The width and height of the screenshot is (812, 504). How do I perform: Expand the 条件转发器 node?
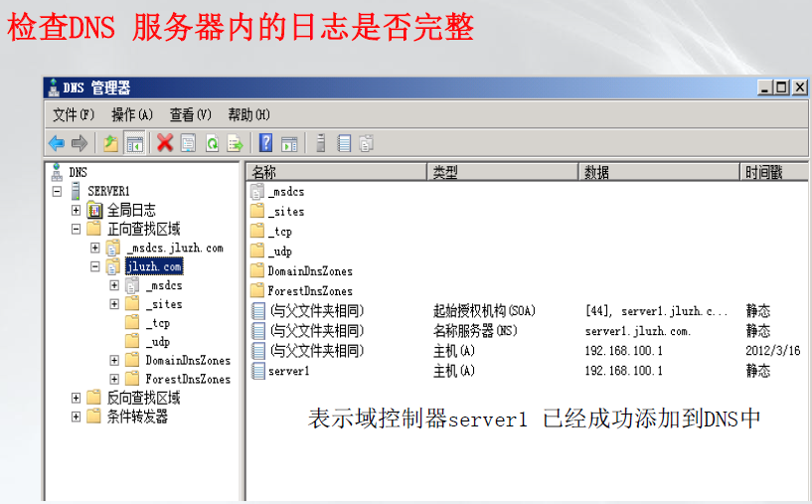click(77, 417)
